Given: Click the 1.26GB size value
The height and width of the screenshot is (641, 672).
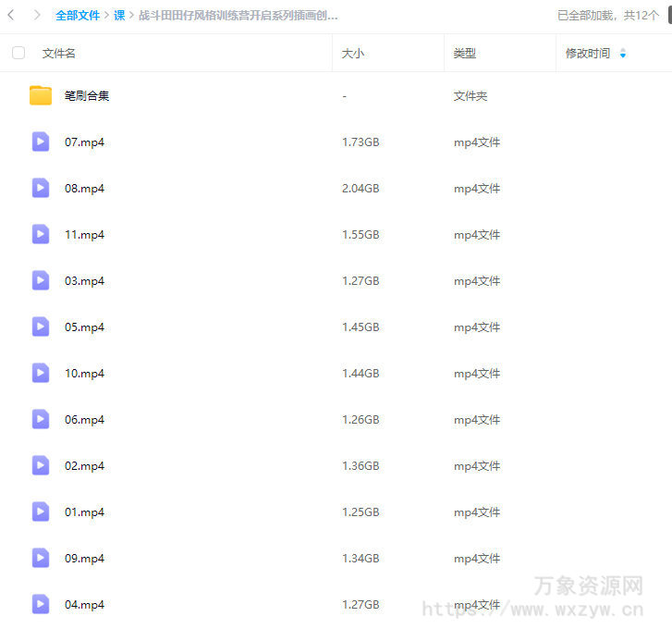Looking at the screenshot, I should (x=360, y=420).
